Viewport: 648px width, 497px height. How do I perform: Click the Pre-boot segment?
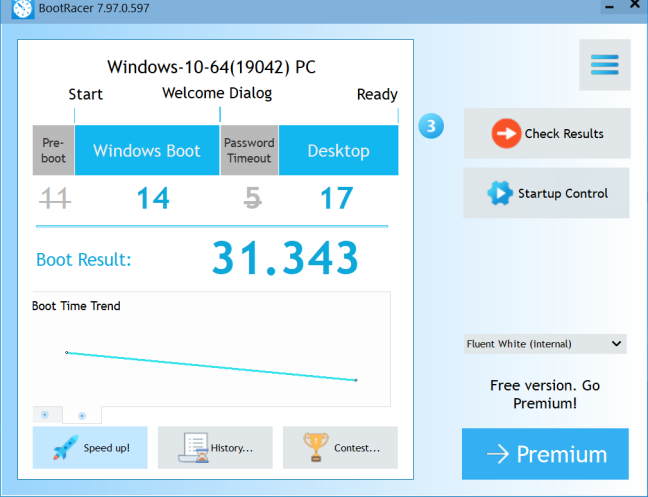coord(53,150)
